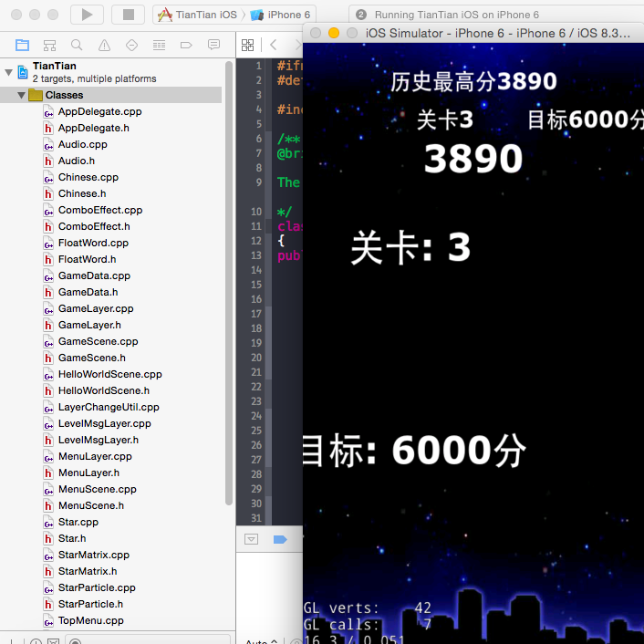Show the Report navigator
Image resolution: width=644 pixels, height=644 pixels.
(x=213, y=45)
